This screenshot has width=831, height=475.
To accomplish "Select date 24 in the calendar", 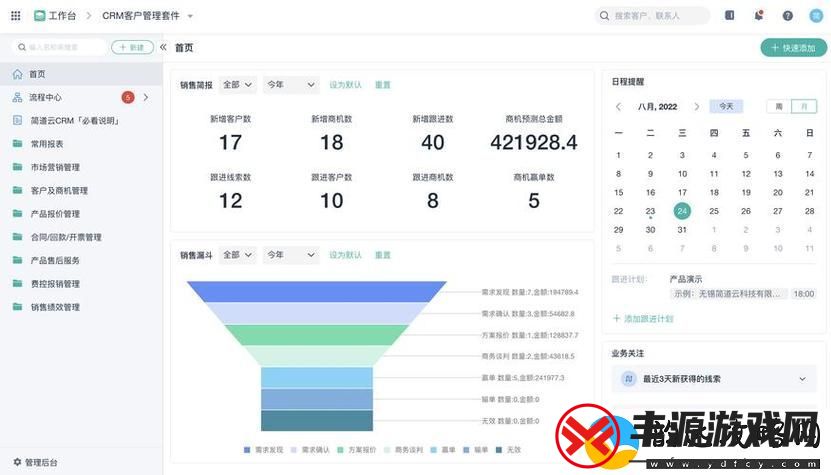I will [682, 211].
